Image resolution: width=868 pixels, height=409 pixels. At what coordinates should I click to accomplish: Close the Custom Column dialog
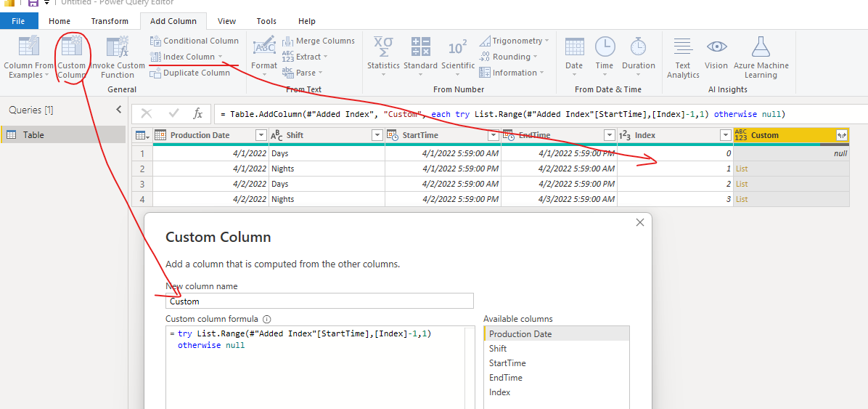coord(640,222)
